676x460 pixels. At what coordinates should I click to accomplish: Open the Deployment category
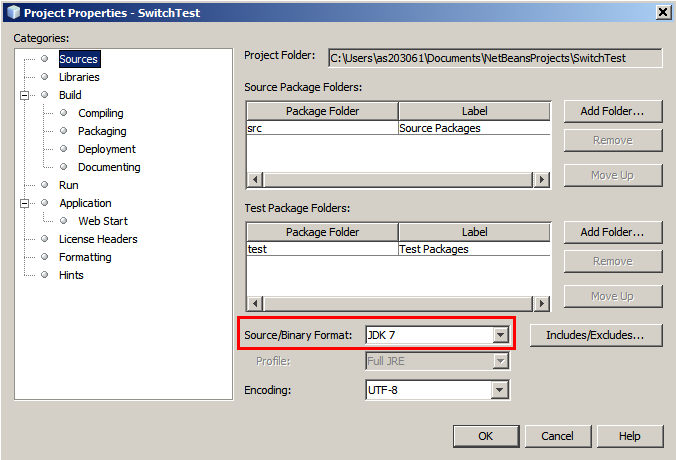click(106, 149)
